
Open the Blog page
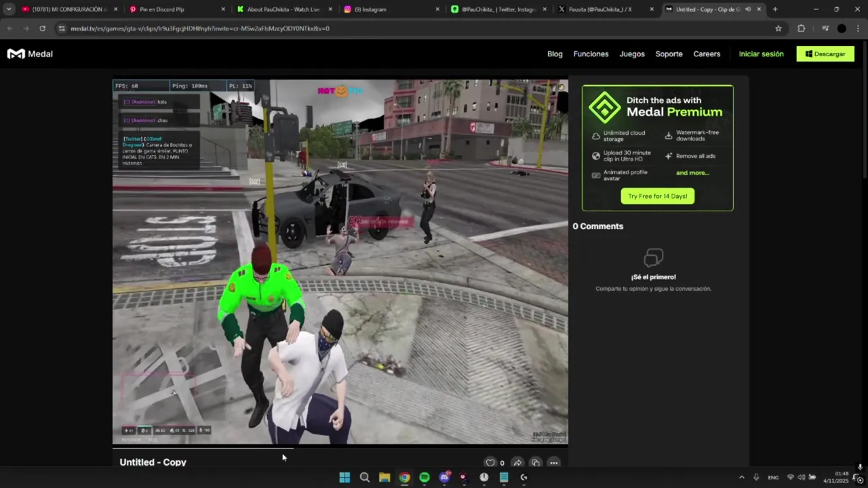click(x=555, y=54)
